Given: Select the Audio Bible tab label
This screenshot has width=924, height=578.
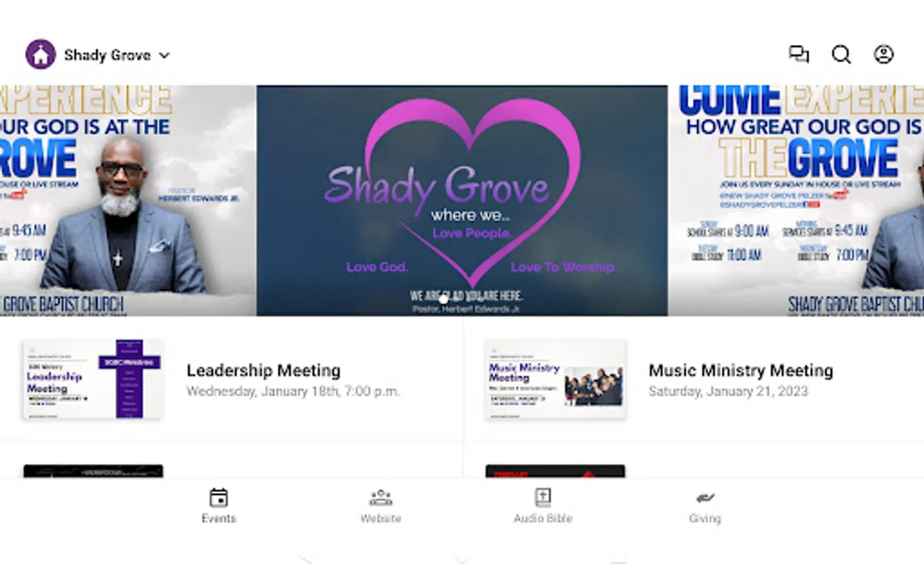Looking at the screenshot, I should point(543,518).
